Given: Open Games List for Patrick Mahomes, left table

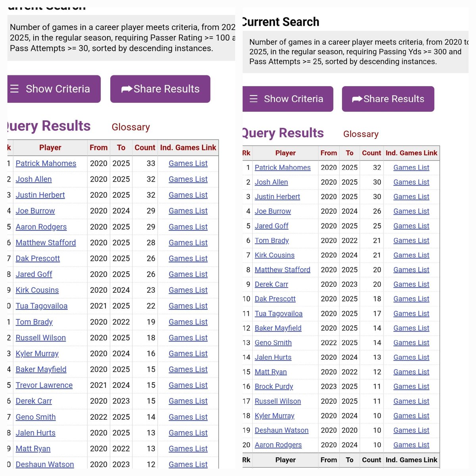Looking at the screenshot, I should (188, 163).
